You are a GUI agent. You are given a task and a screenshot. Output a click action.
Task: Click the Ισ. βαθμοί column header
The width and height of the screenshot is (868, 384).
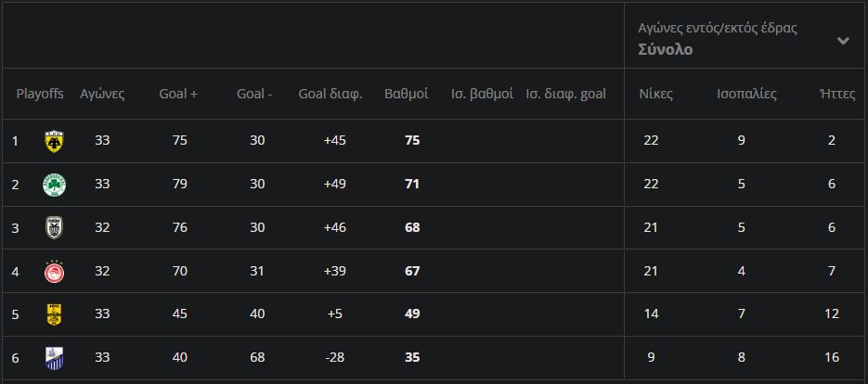click(x=482, y=94)
